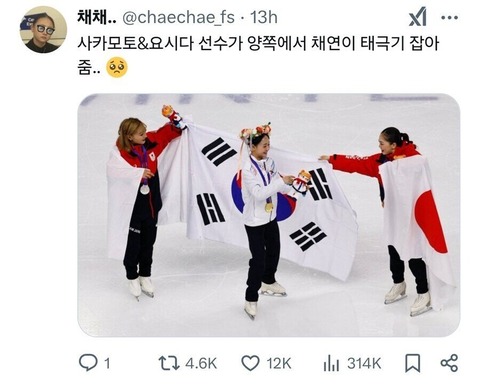The image size is (480, 388).
Task: Click the 314K views count
Action: point(364,363)
